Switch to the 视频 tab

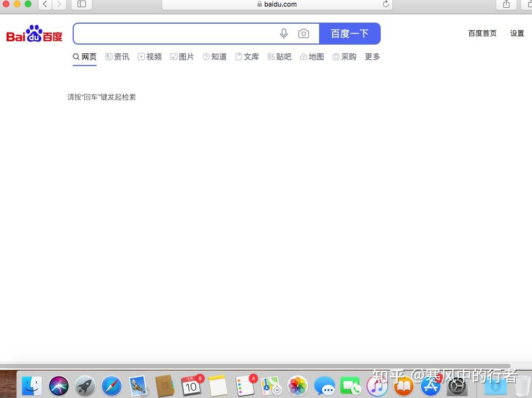(x=150, y=57)
